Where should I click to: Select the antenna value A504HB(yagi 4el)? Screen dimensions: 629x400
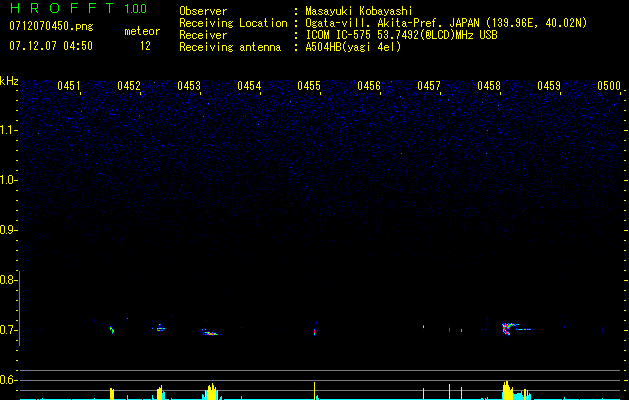click(x=353, y=47)
